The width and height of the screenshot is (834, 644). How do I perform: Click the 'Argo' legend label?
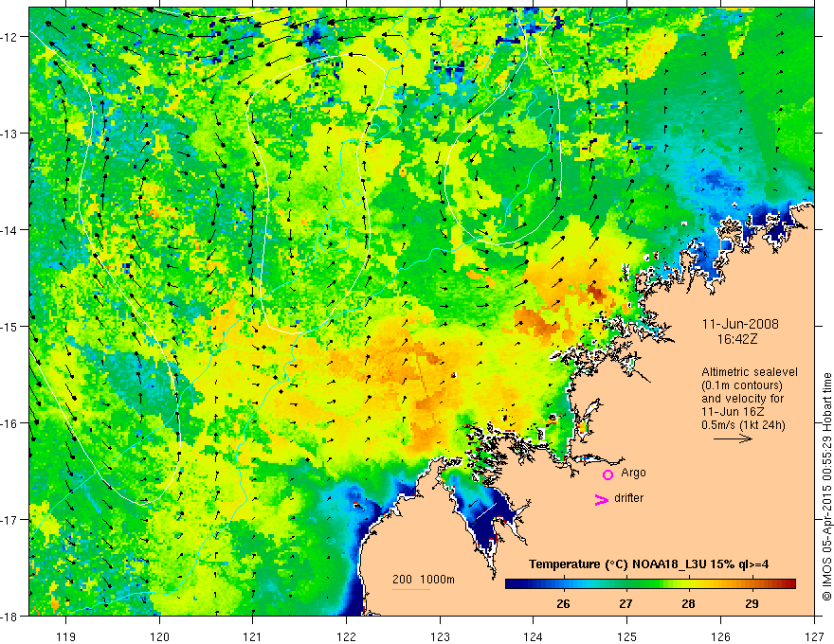click(633, 473)
